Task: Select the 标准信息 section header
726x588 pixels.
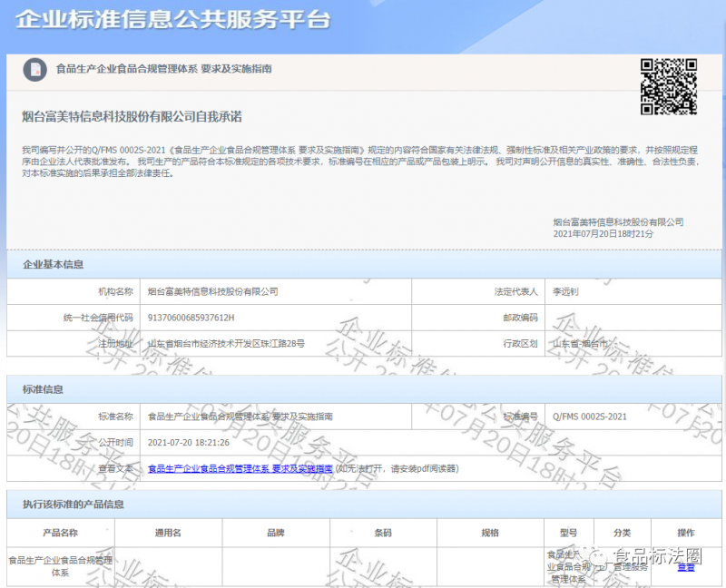Action: [43, 389]
